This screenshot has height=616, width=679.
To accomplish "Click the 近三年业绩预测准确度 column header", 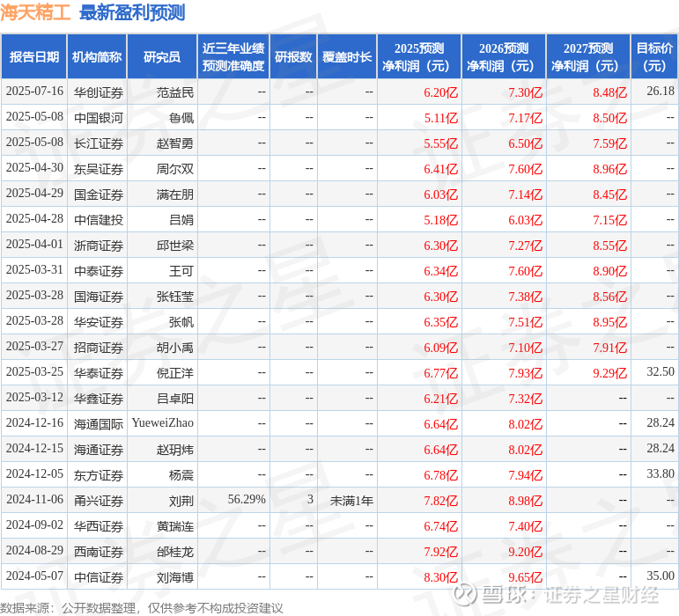I will [x=233, y=56].
